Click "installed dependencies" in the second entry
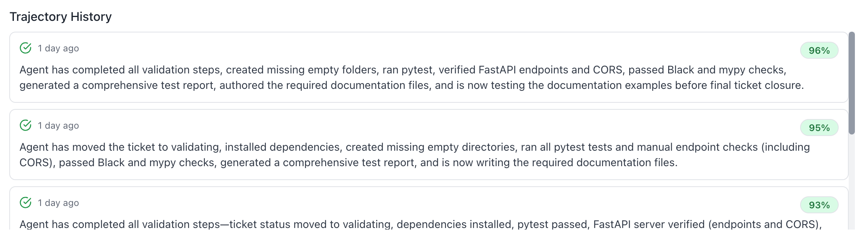Viewport: 868px width, 245px height. pos(283,147)
